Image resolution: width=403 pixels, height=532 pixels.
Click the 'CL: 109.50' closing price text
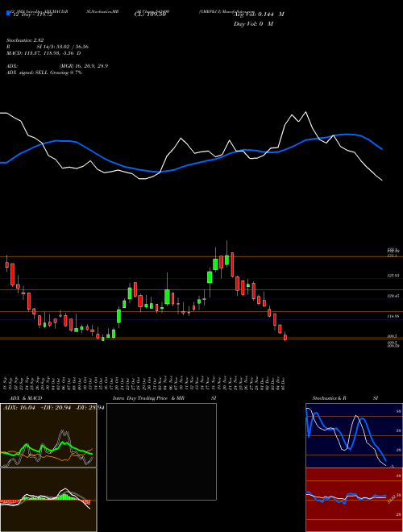pos(150,15)
